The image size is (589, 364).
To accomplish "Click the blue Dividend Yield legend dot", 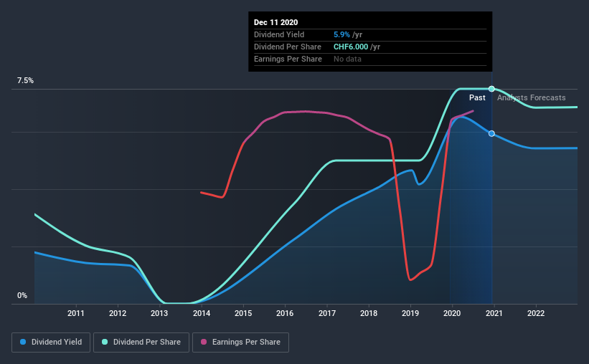I will tap(23, 342).
